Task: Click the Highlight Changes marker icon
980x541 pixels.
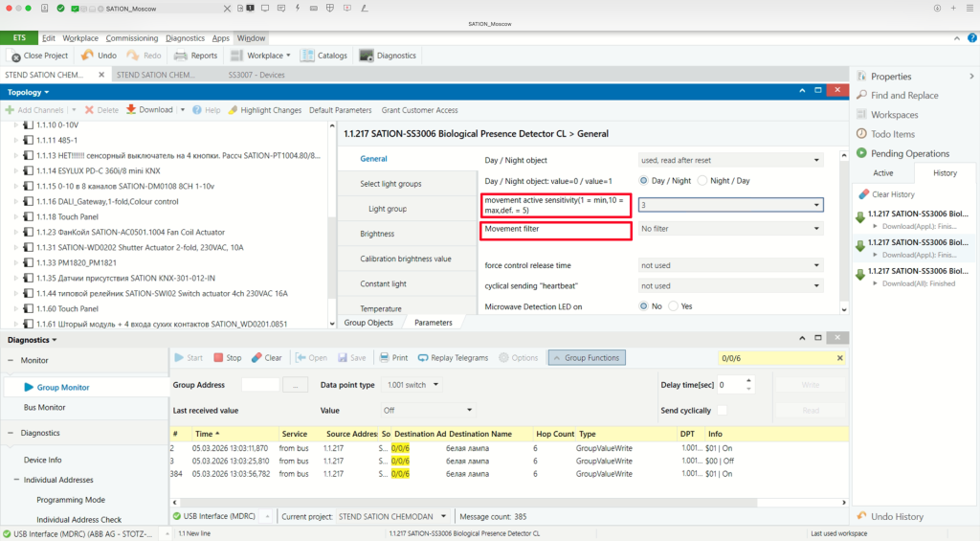Action: point(233,110)
